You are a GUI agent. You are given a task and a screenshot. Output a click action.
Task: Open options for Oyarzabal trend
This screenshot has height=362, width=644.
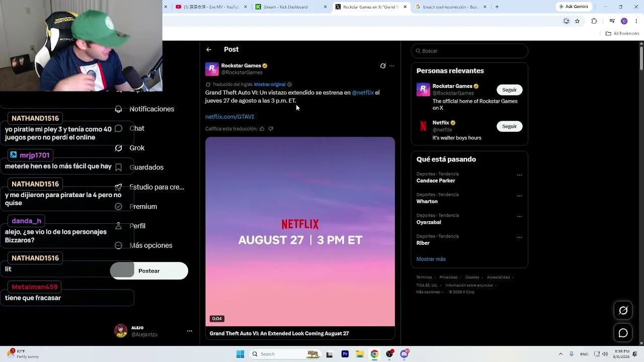(x=519, y=217)
